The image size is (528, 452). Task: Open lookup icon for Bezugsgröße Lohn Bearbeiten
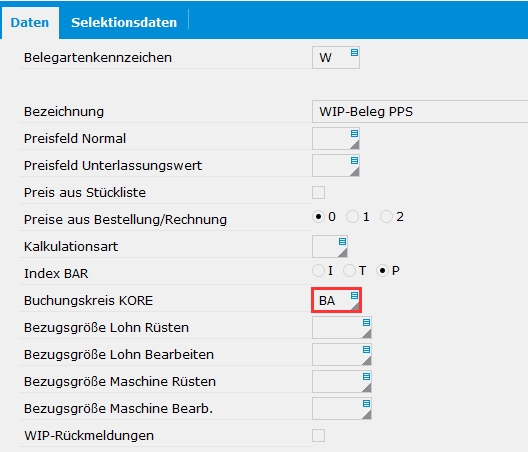[366, 350]
